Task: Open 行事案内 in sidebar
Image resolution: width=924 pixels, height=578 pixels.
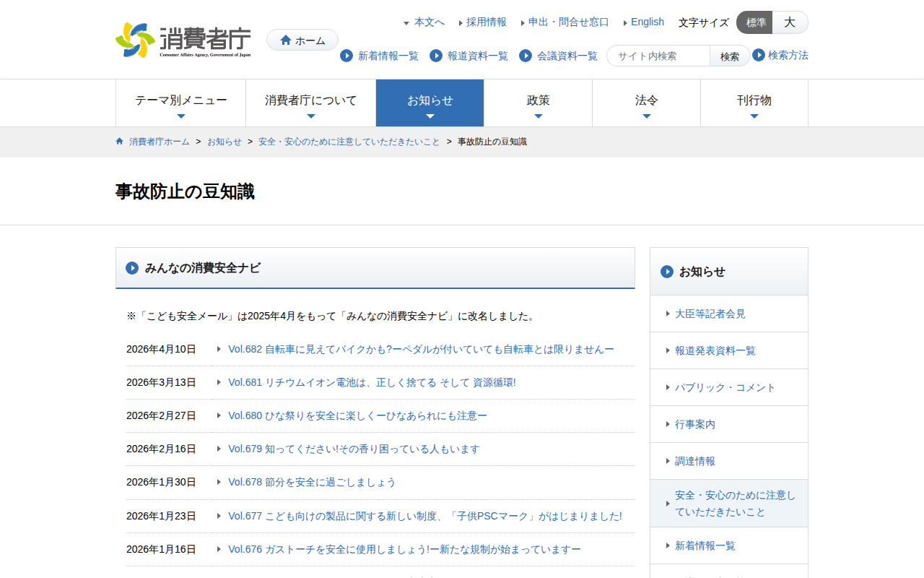Action: [x=729, y=424]
